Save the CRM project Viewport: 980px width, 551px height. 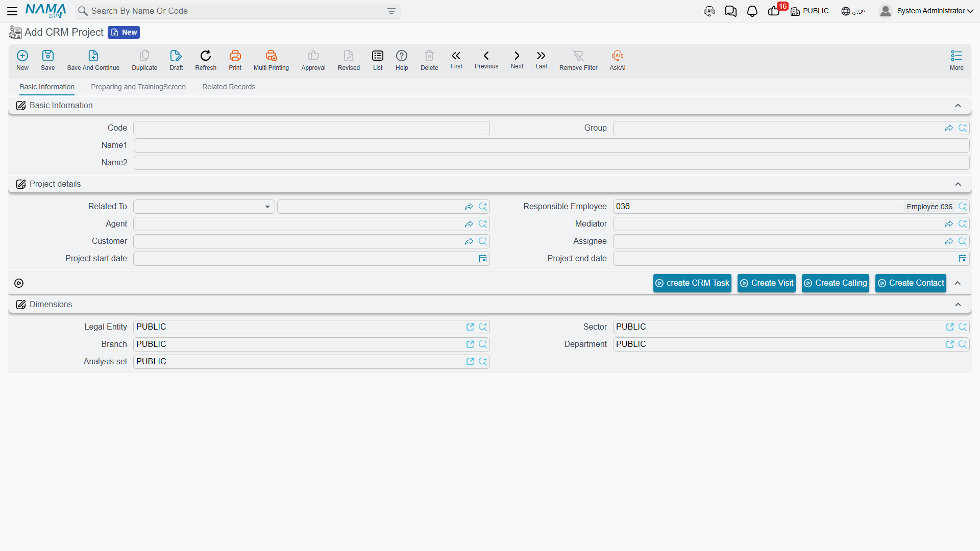(48, 60)
